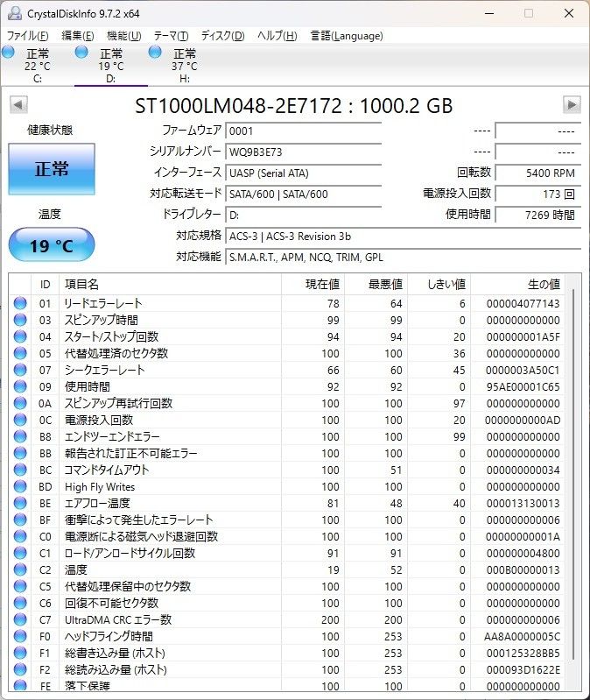Click the CrystalDiskInfo app icon in title bar

[x=15, y=13]
